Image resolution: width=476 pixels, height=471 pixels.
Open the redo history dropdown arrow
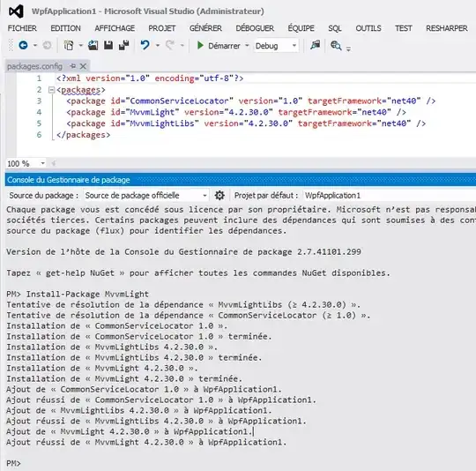click(x=182, y=46)
